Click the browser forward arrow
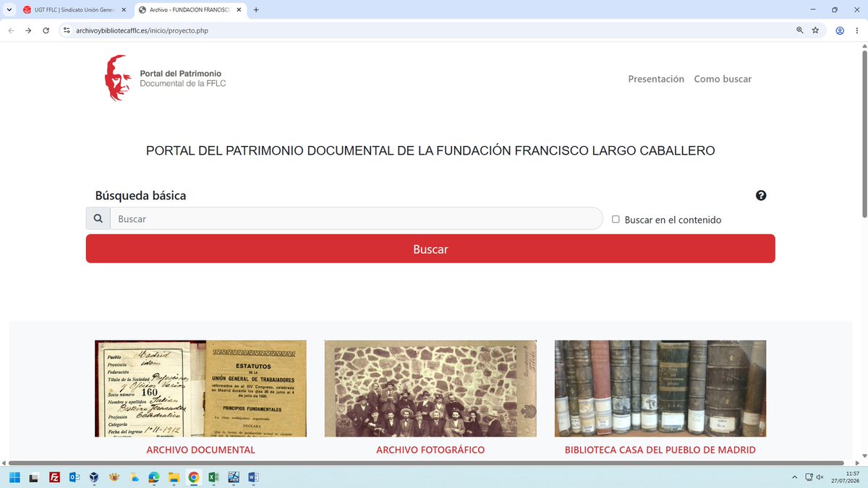This screenshot has width=868, height=488. tap(28, 30)
